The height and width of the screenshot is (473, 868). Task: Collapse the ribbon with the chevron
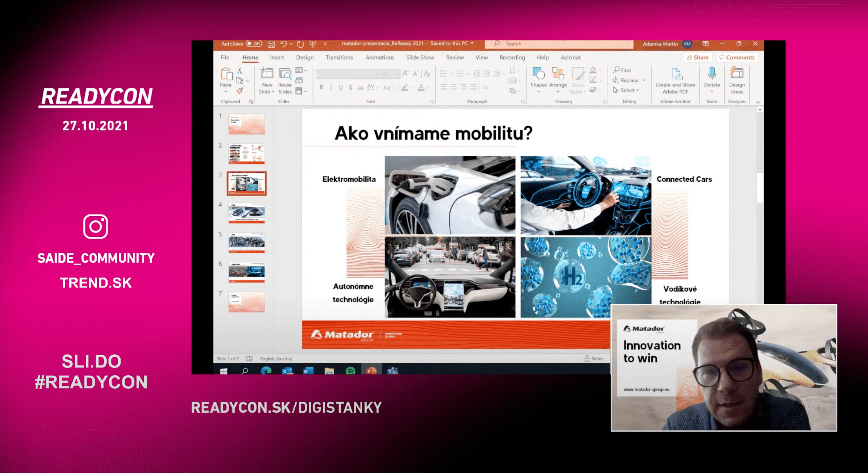(758, 102)
